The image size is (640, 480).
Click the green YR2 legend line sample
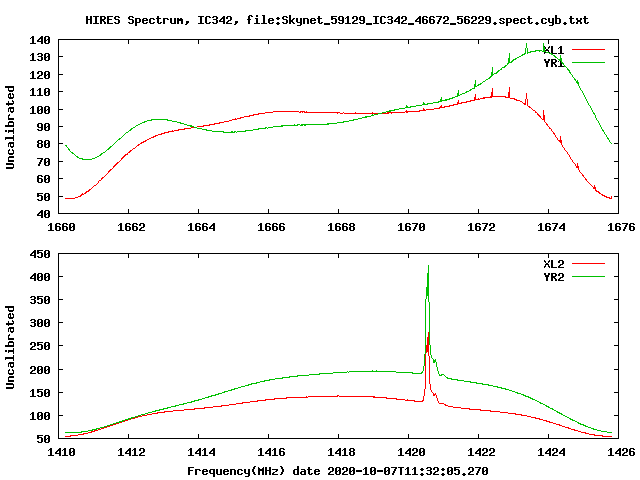click(588, 277)
